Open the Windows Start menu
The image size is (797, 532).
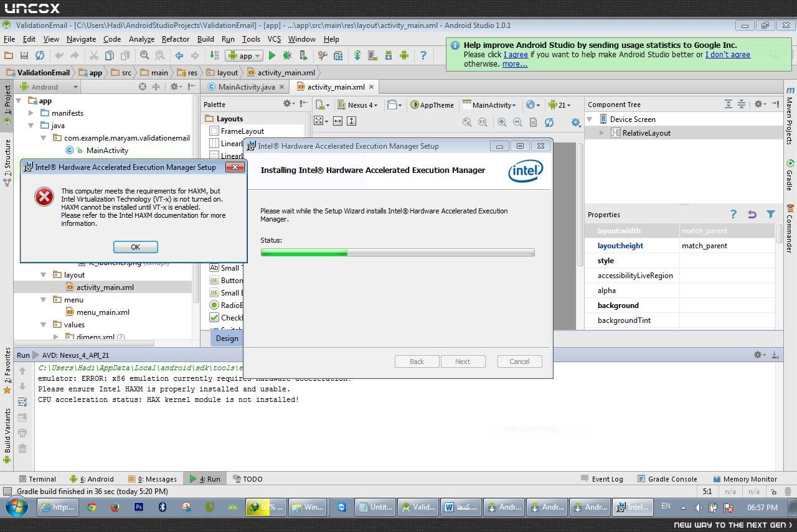coord(16,507)
